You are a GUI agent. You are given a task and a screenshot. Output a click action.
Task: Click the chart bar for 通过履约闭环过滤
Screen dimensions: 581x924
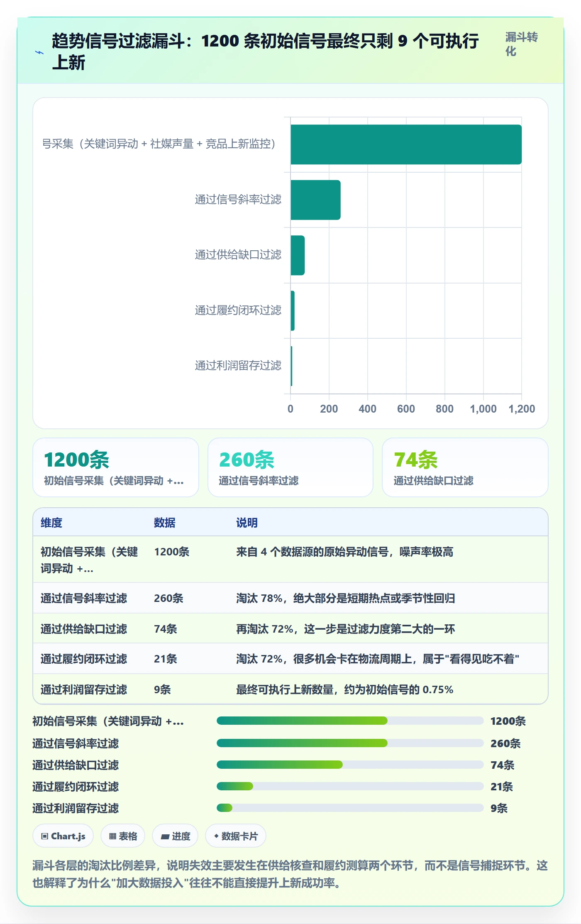coord(293,310)
